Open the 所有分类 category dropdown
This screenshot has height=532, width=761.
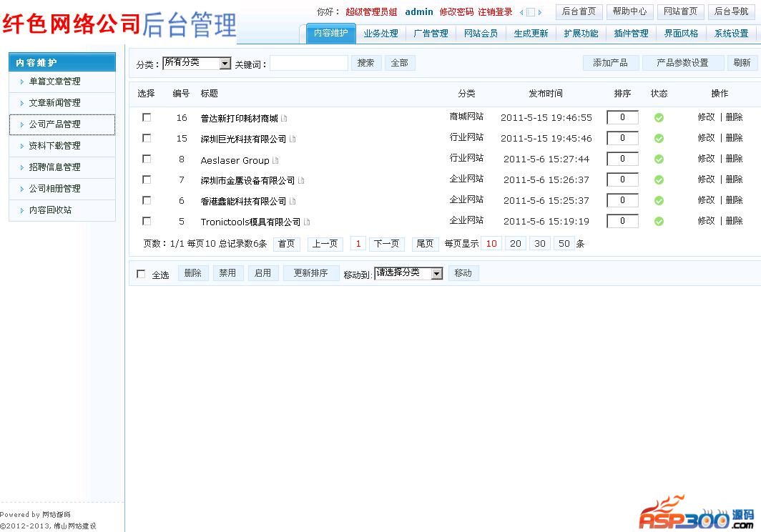[197, 63]
